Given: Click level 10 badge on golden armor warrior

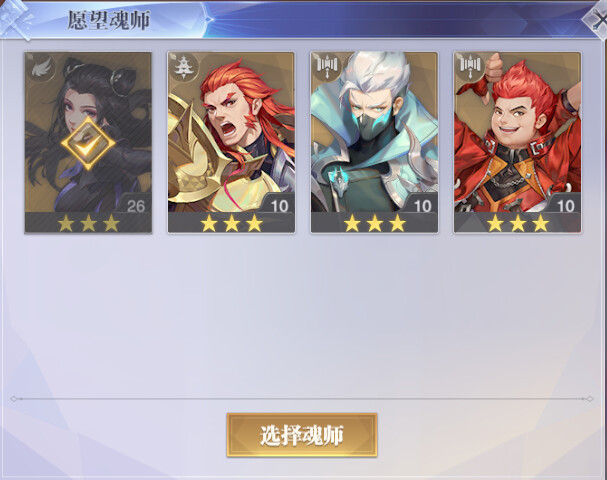Looking at the screenshot, I should point(279,206).
